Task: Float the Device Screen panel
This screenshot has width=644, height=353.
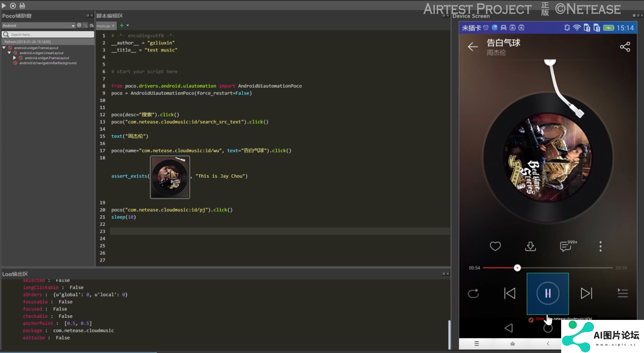Action: tap(638, 16)
